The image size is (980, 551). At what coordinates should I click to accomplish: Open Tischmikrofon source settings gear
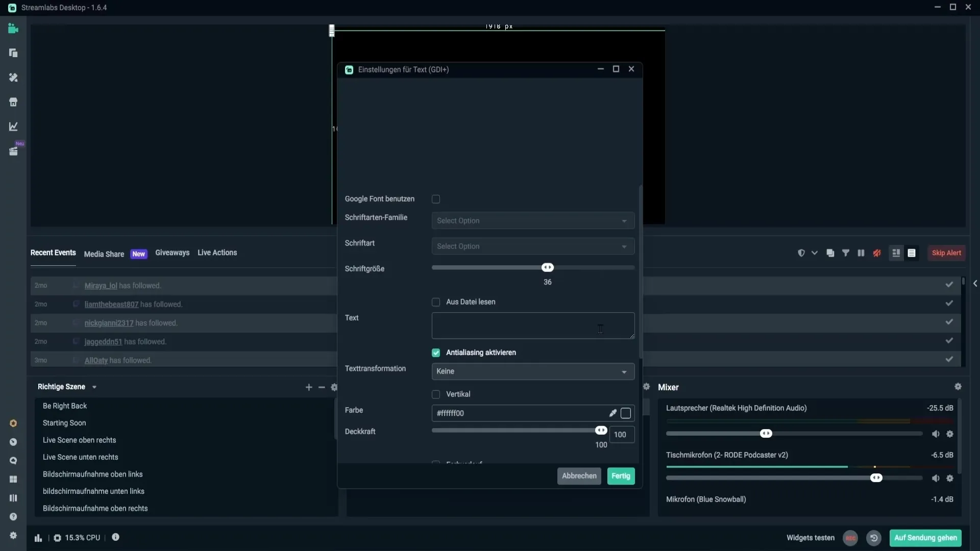950,478
